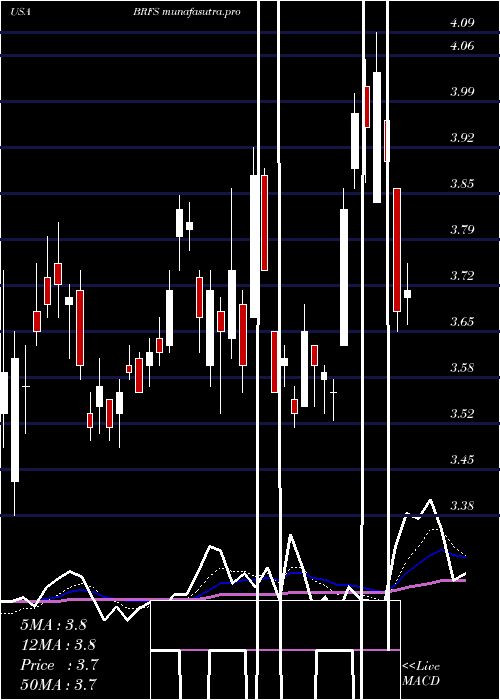Click the tall red candlestick falling to 3.68

coord(397,250)
